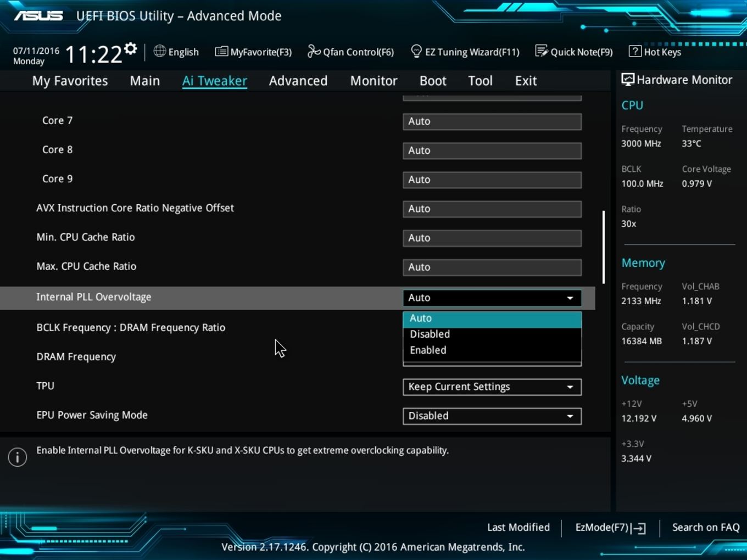Click the 11:22 clock display
The width and height of the screenshot is (747, 560).
point(93,54)
